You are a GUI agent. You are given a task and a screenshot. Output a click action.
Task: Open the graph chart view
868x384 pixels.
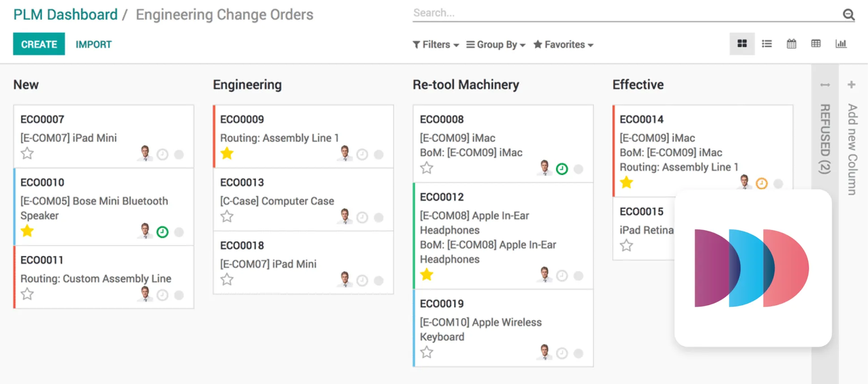point(841,44)
